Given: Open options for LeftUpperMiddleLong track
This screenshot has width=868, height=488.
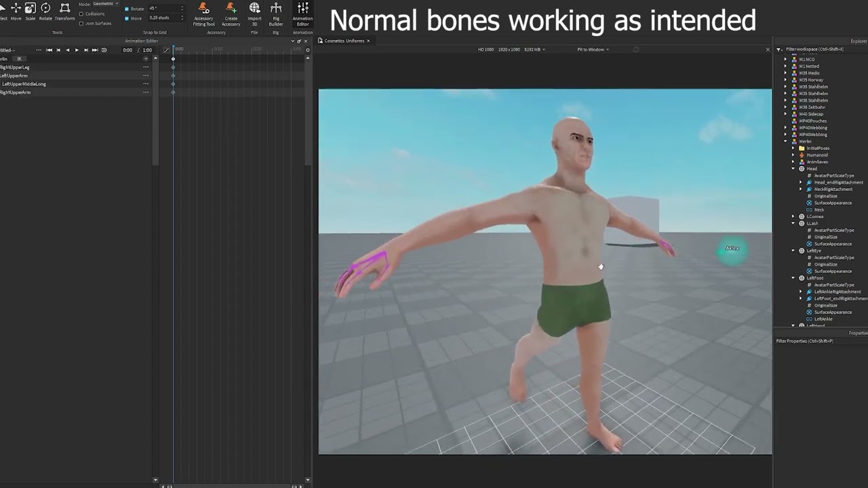Looking at the screenshot, I should tap(146, 84).
